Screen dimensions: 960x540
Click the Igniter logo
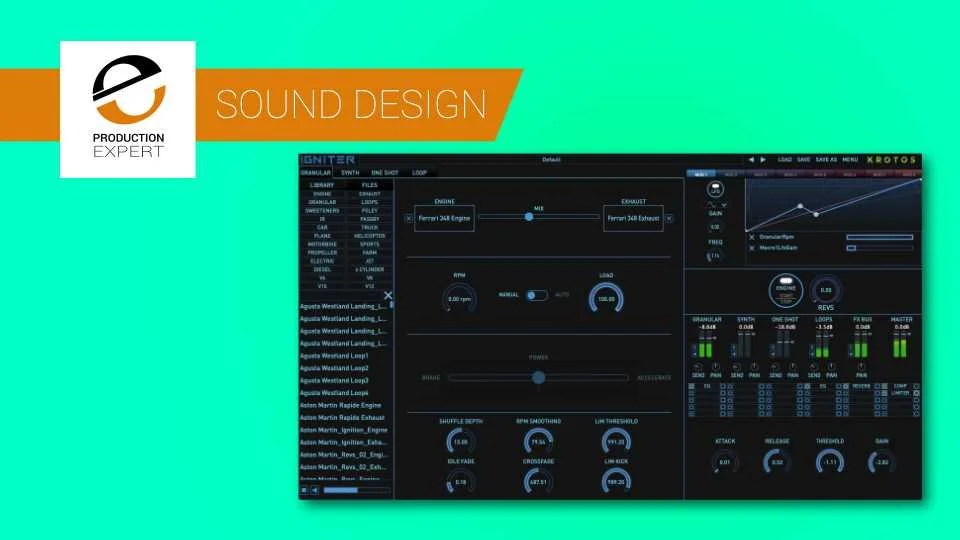[328, 159]
